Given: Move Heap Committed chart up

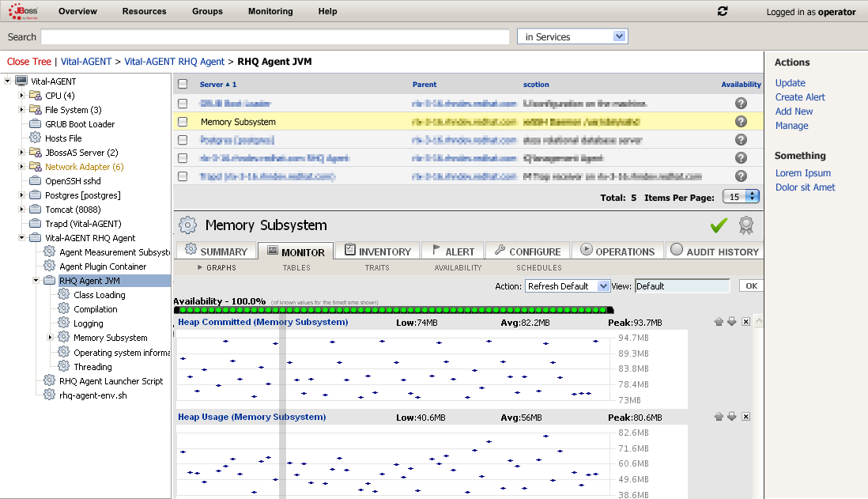Looking at the screenshot, I should (719, 322).
